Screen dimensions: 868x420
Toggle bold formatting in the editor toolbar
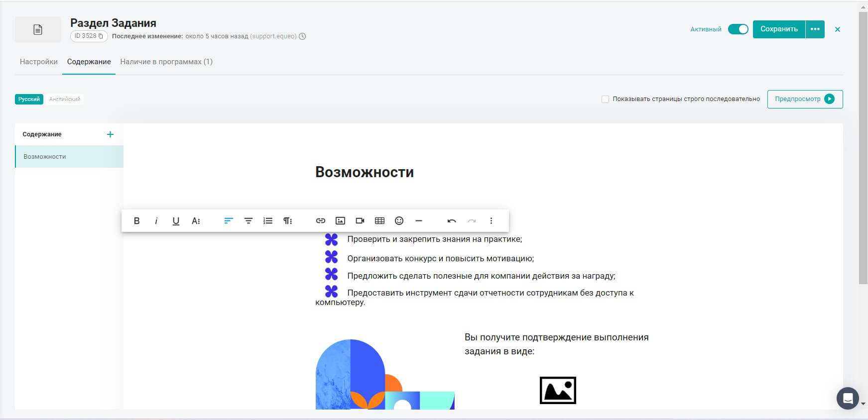136,221
